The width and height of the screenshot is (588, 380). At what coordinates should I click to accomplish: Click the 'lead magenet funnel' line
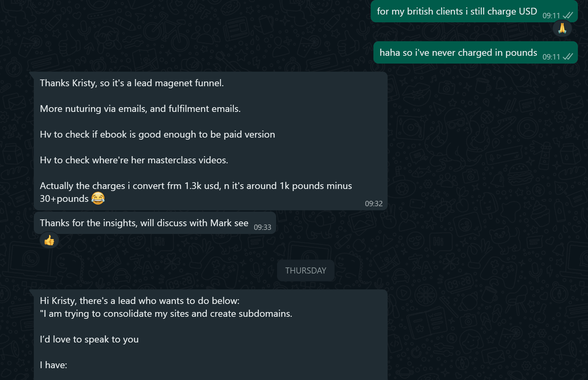132,83
